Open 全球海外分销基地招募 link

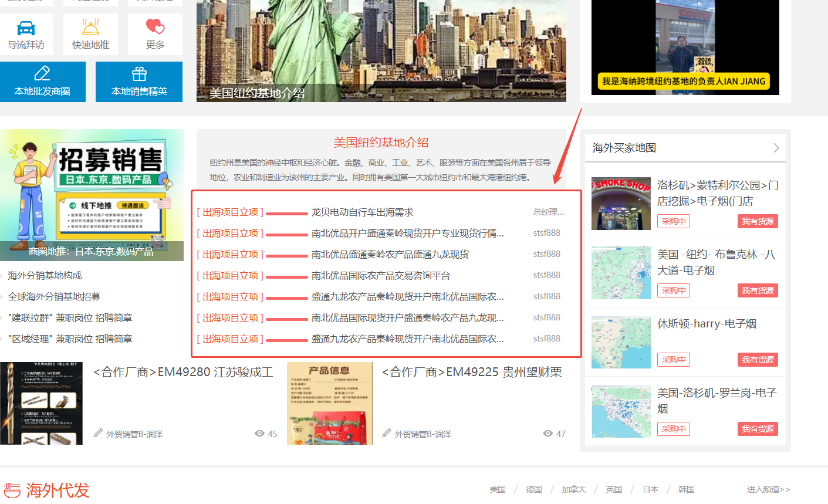point(54,297)
